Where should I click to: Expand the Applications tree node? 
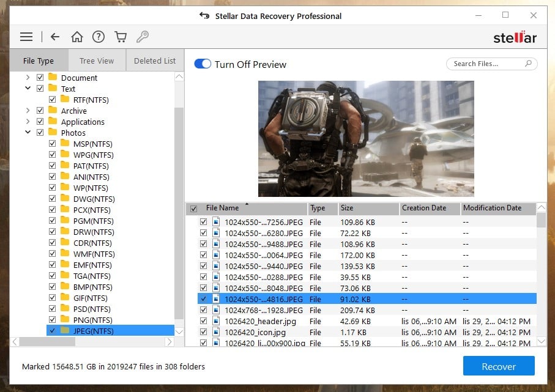coord(28,121)
